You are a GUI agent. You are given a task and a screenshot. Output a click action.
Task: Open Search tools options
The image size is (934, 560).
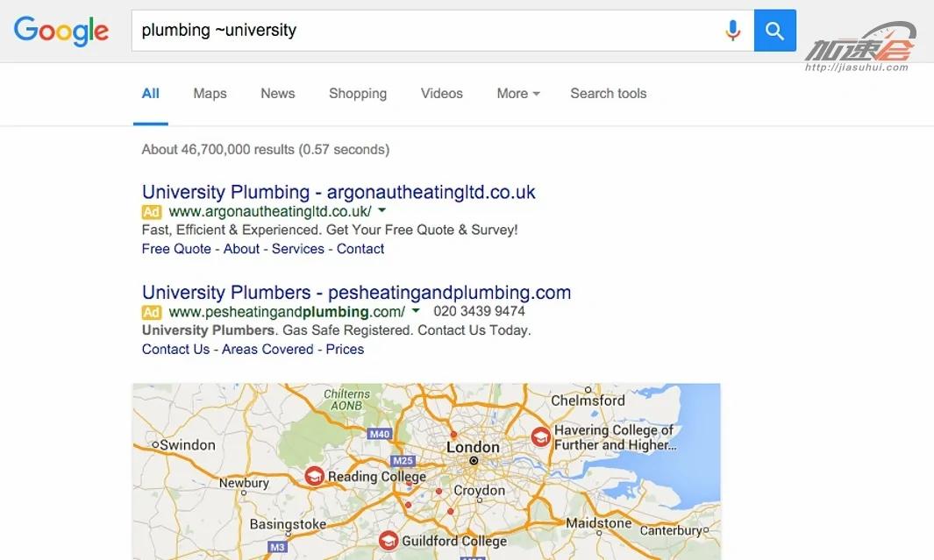608,94
